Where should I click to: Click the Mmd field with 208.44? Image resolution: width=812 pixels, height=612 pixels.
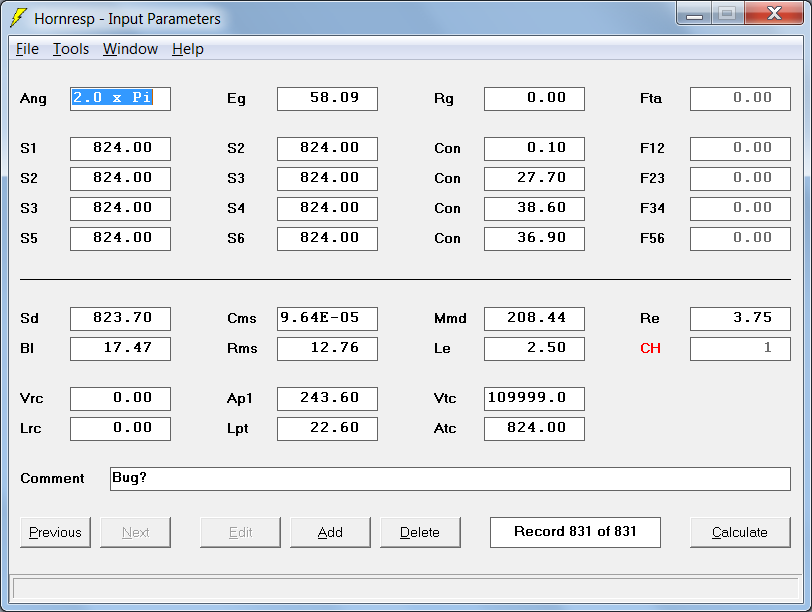(x=534, y=319)
